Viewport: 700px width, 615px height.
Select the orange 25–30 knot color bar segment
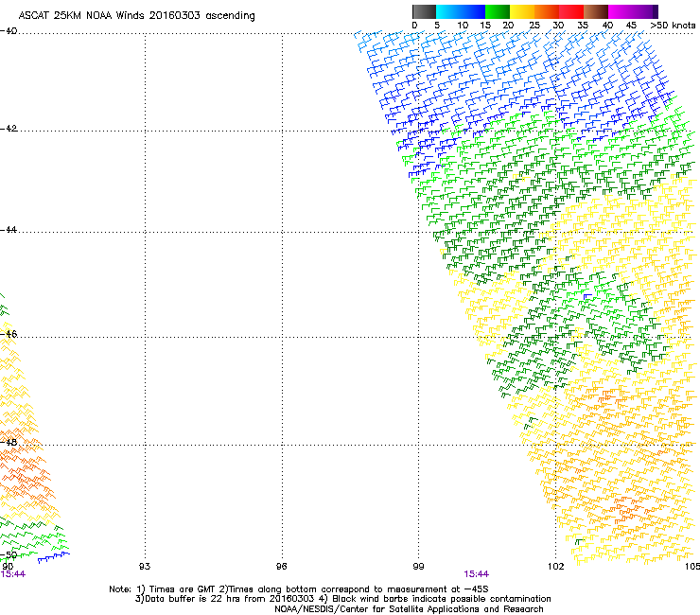547,11
